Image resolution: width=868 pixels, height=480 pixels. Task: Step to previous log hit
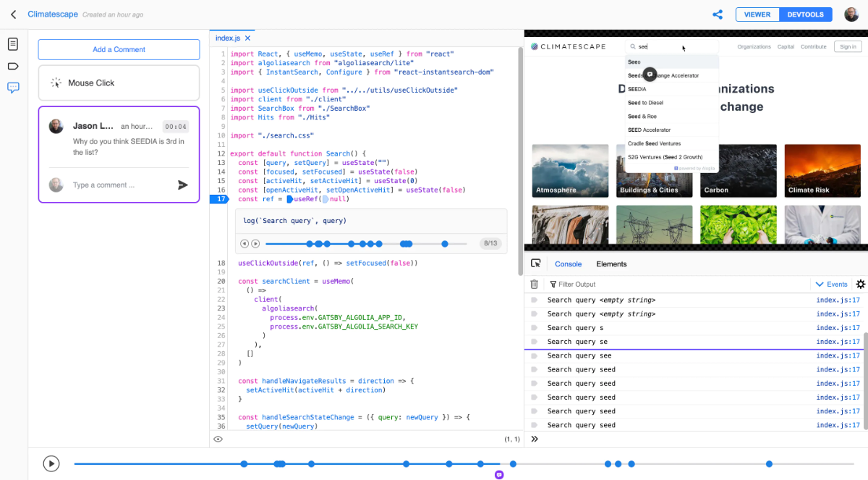click(x=244, y=244)
